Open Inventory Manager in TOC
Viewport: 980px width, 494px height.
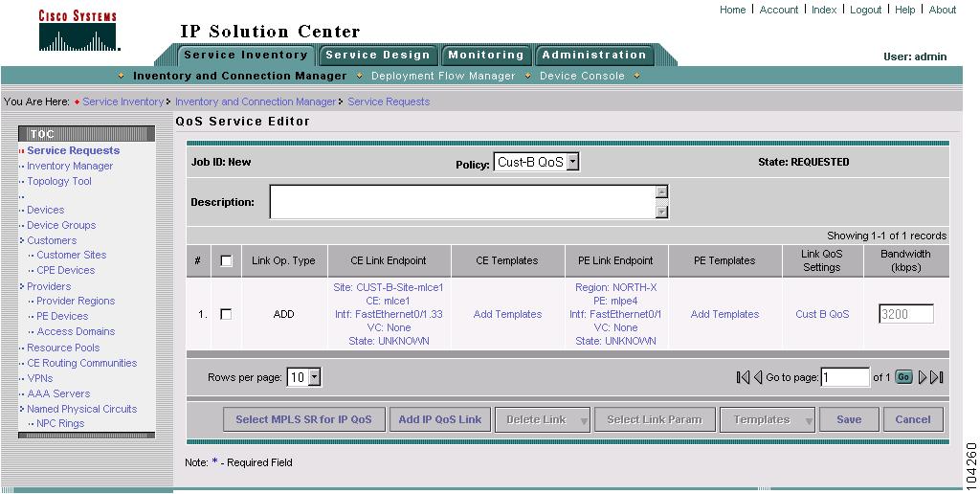[70, 166]
